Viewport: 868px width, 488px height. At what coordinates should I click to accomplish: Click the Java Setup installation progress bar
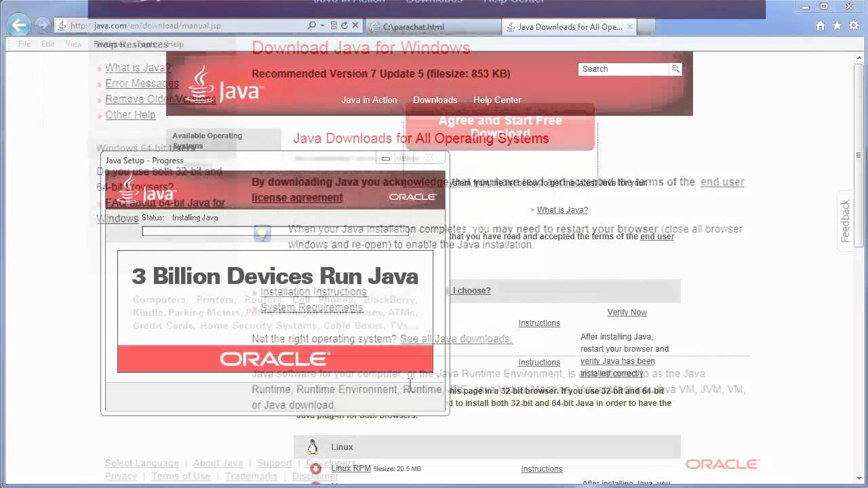(x=275, y=231)
